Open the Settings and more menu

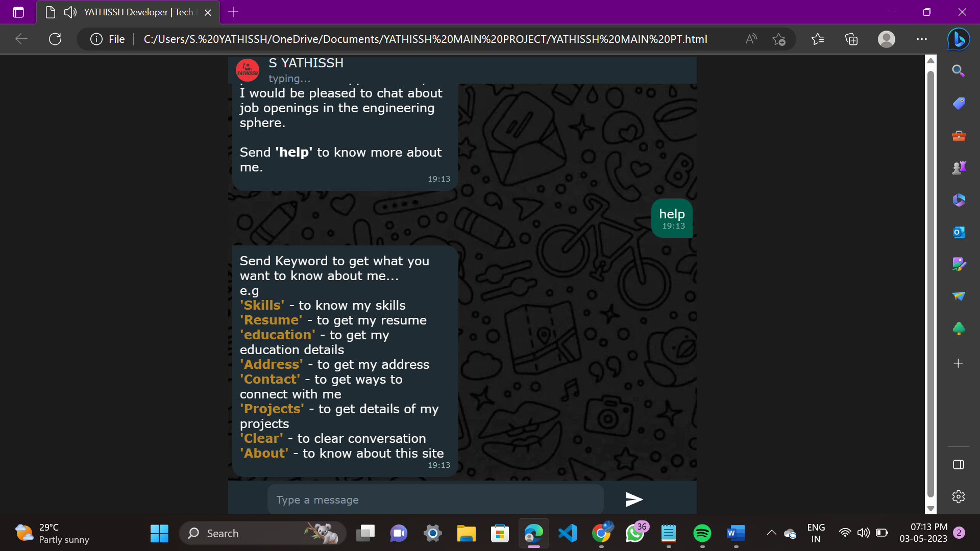(921, 39)
